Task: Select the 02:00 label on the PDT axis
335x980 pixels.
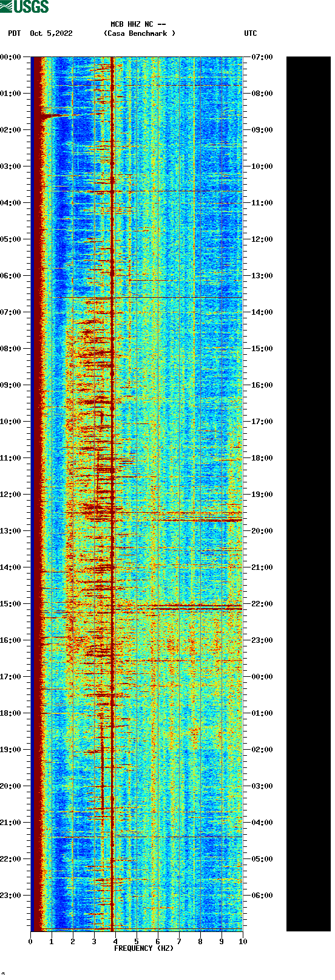Action: pos(10,130)
